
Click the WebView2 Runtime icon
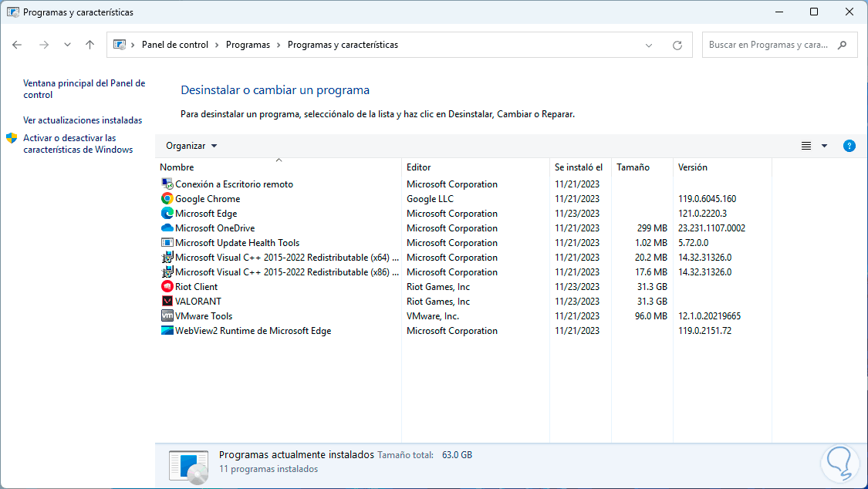[167, 331]
